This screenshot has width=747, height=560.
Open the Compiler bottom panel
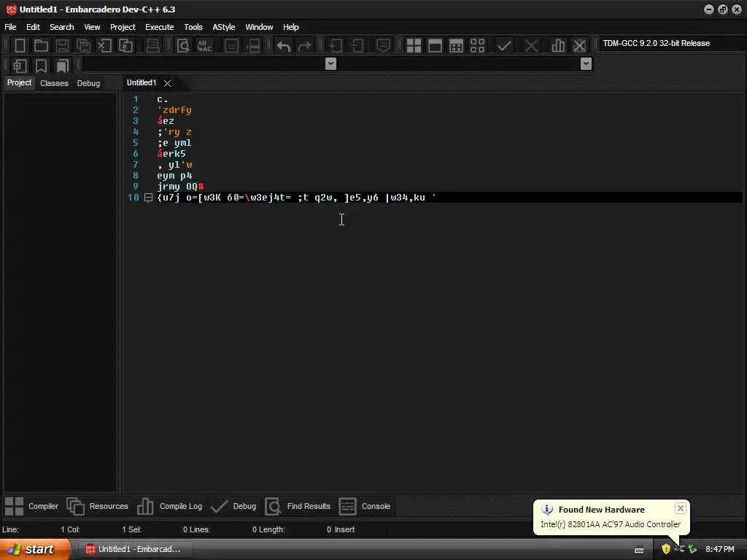tap(31, 506)
